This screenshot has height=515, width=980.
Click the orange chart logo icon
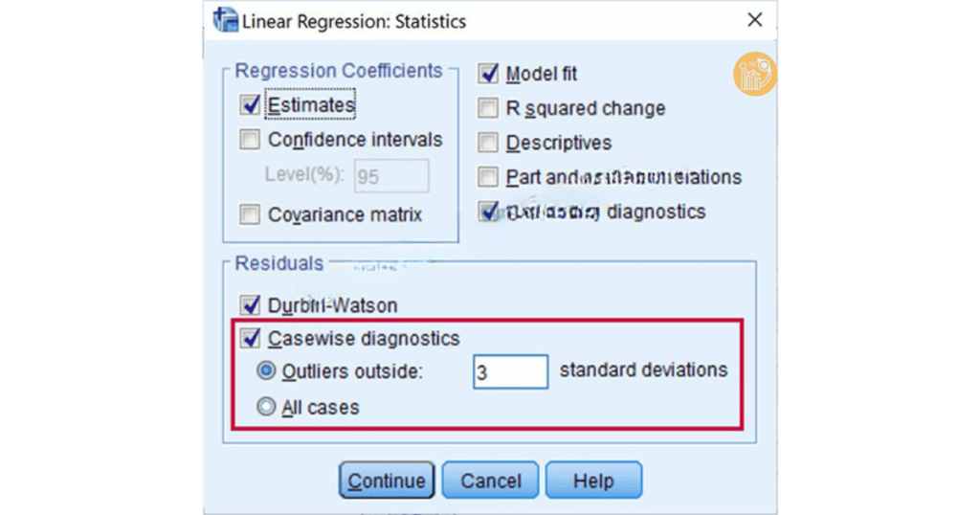(x=755, y=74)
